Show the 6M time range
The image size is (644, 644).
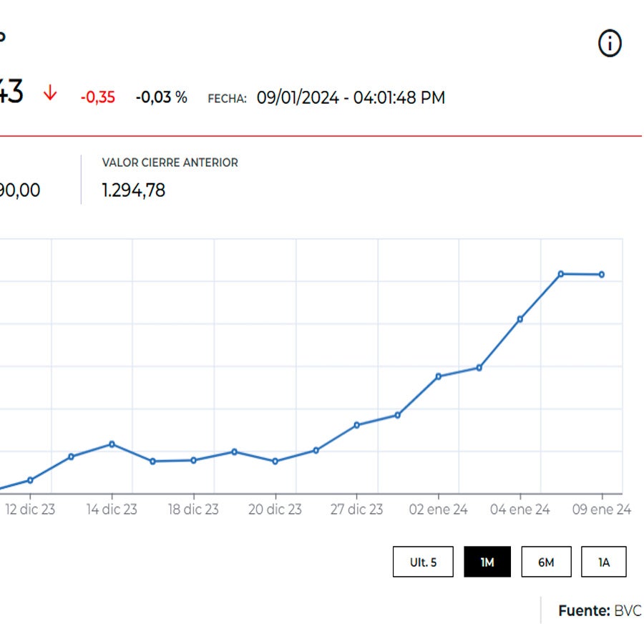[x=546, y=562]
